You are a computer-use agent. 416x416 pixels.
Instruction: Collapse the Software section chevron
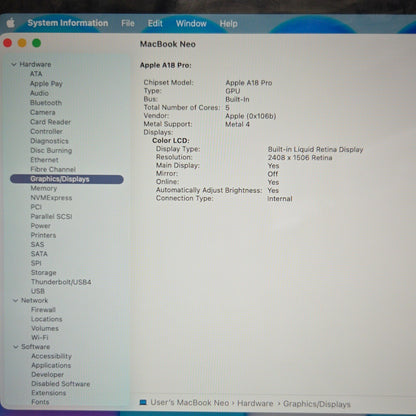(x=16, y=347)
